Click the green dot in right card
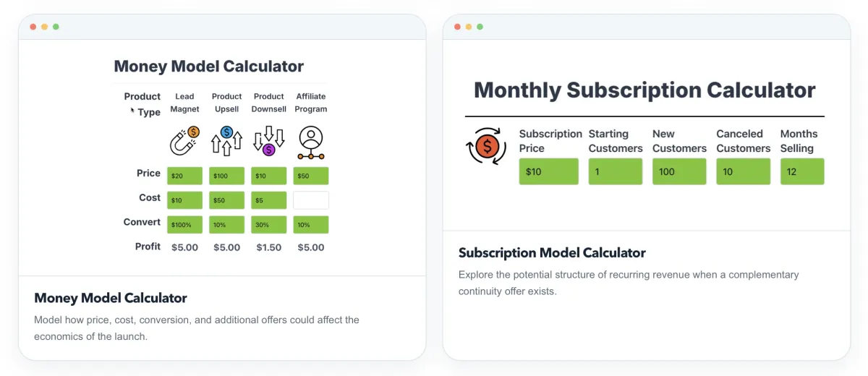Screen dimensions: 868x376 point(480,27)
